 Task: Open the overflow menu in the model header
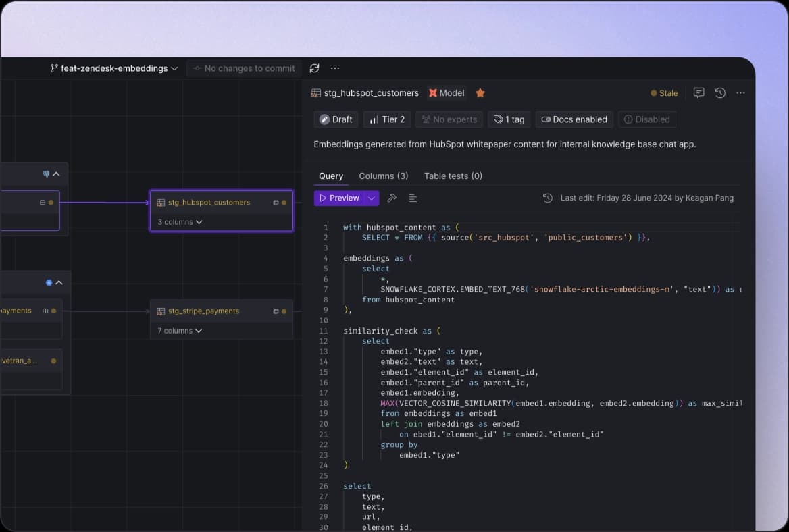pyautogui.click(x=740, y=92)
